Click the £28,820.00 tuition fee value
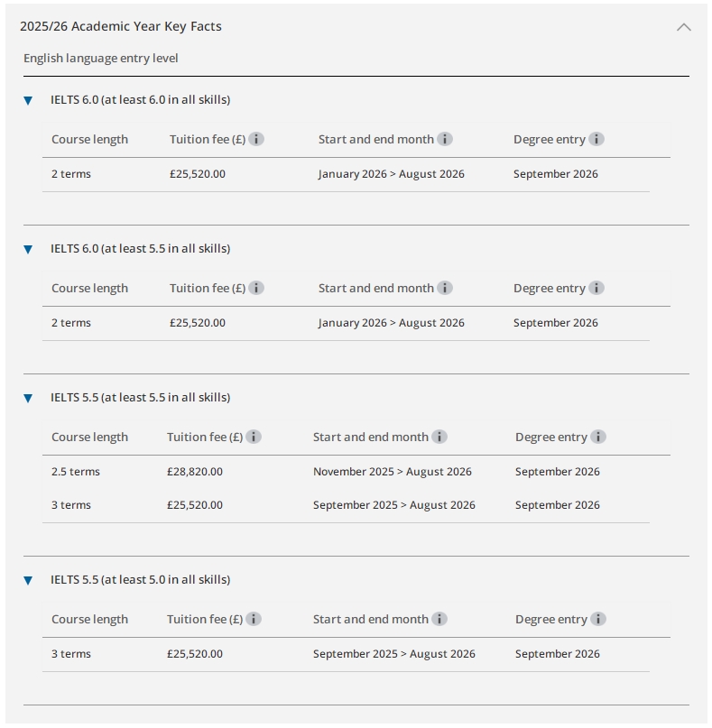The height and width of the screenshot is (728, 712). (x=195, y=472)
